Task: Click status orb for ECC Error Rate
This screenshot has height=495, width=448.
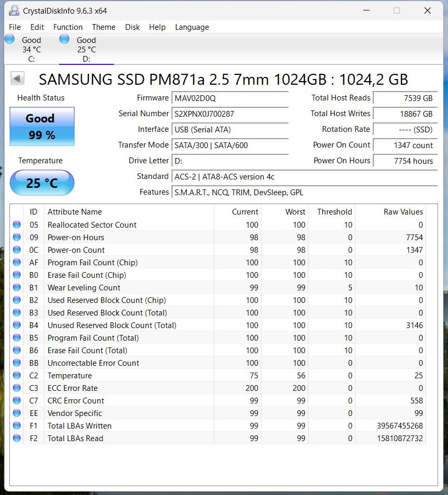Action: coord(17,388)
